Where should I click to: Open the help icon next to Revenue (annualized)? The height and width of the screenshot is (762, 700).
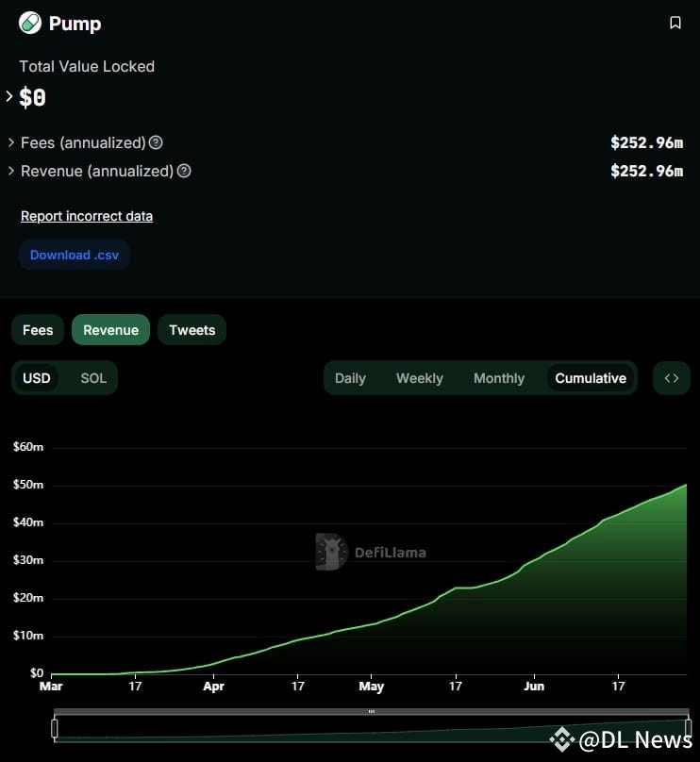point(184,171)
